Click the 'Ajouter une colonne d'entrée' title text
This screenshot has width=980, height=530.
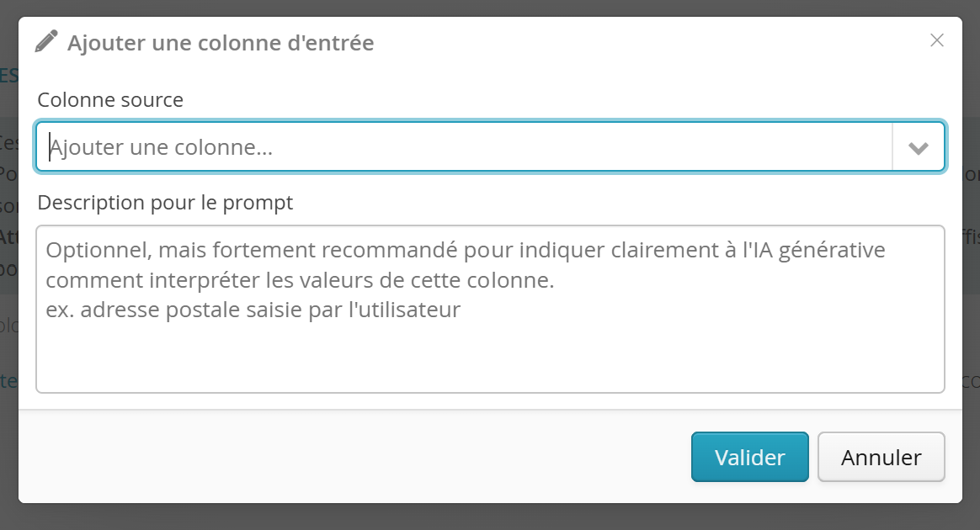(x=221, y=43)
